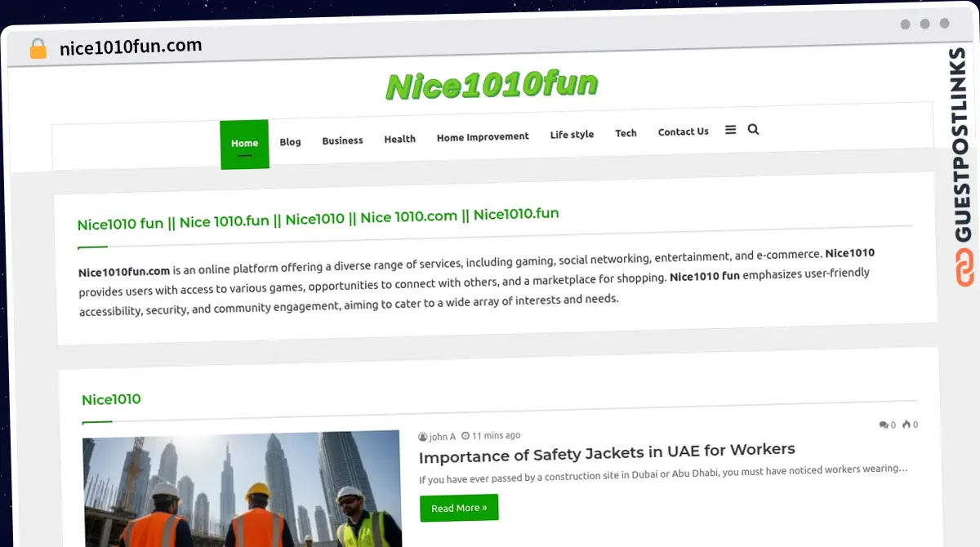Open the search magnifier icon
980x547 pixels.
753,129
